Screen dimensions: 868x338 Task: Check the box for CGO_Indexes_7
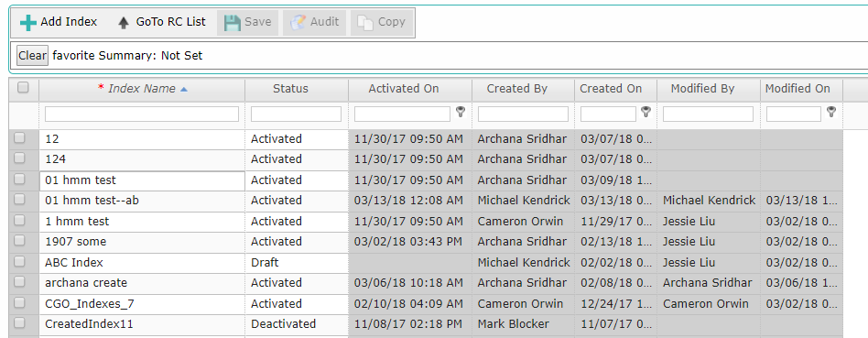point(19,302)
